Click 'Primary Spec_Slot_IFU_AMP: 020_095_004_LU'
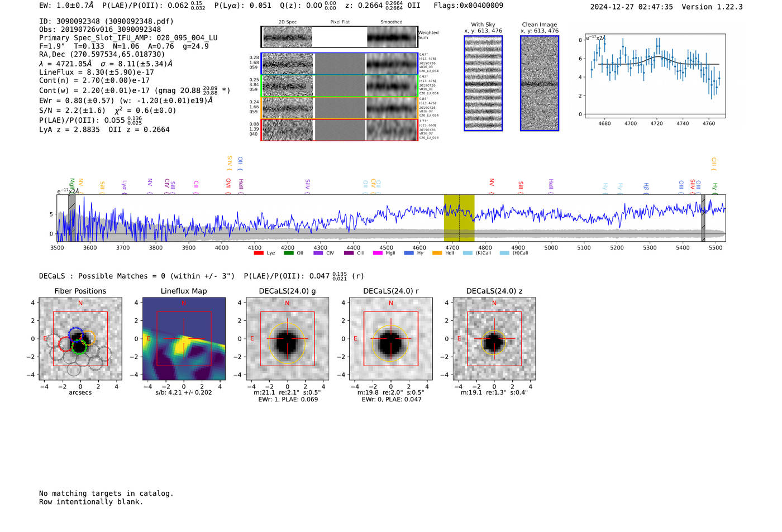Image resolution: width=782 pixels, height=532 pixels. click(x=128, y=38)
